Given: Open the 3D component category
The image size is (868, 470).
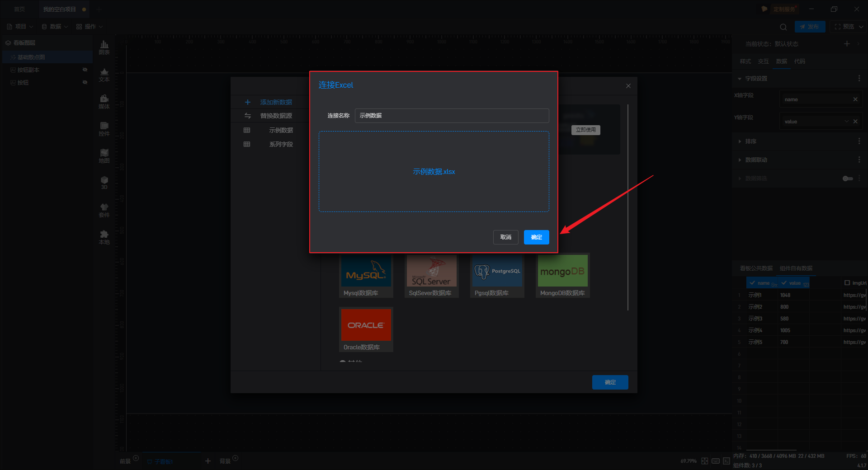Looking at the screenshot, I should pyautogui.click(x=104, y=183).
